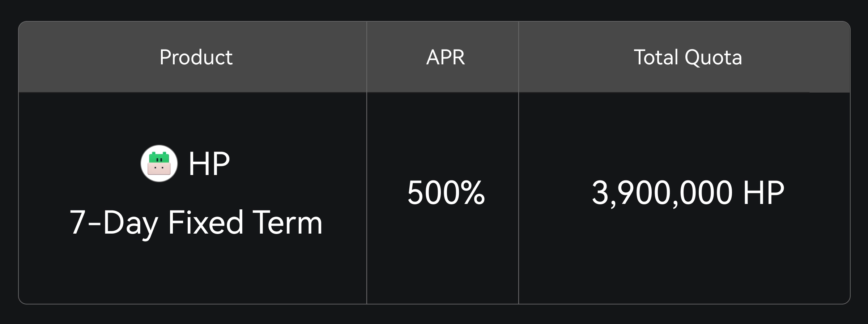The width and height of the screenshot is (868, 324).
Task: Click the green top of the HP icon
Action: point(159,158)
